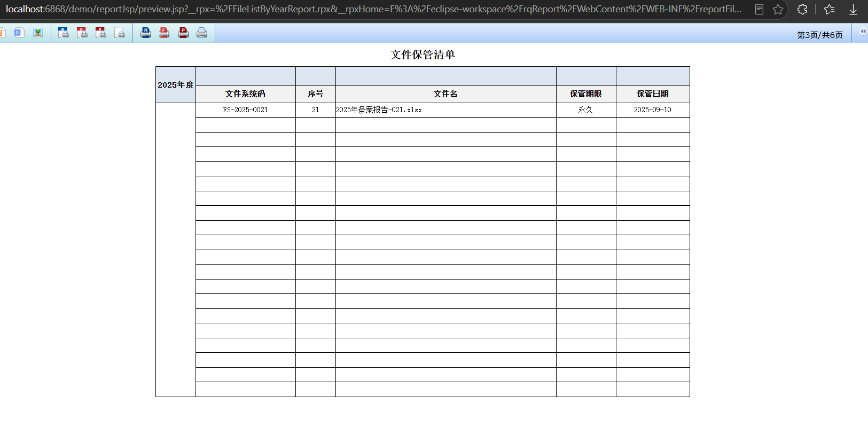Print using the dark red P printer
This screenshot has height=442, width=868.
pos(183,33)
